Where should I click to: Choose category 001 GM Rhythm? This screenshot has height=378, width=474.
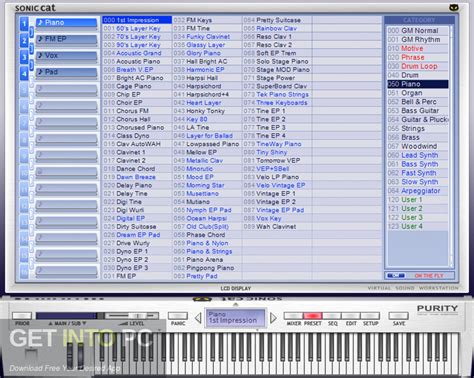[x=418, y=40]
